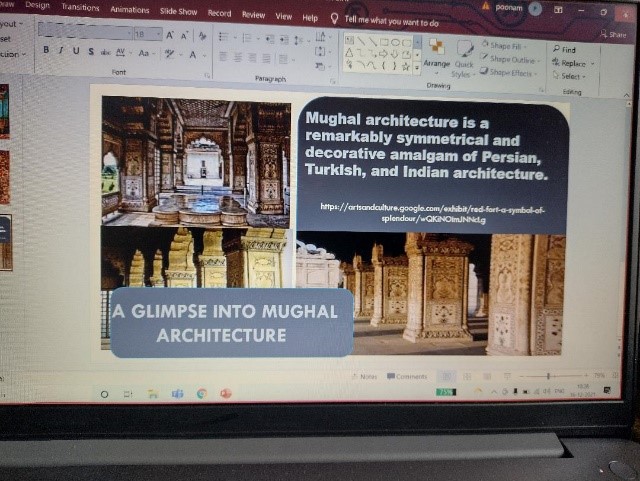Open Quick Styles gallery
The image size is (640, 481).
coord(463,59)
